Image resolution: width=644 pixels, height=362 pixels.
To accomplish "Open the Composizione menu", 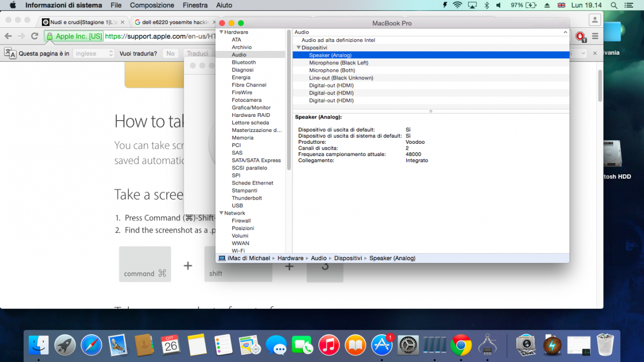I will point(152,5).
